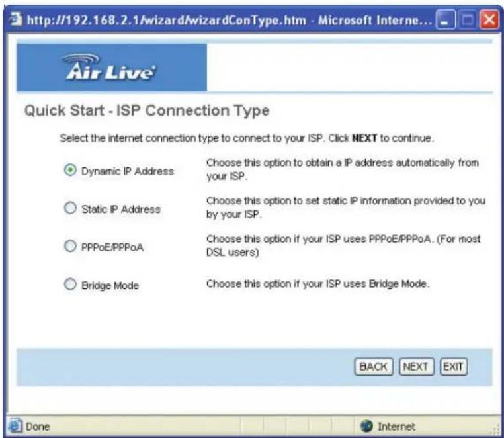Click the 'Quick Start - ISP Connection Type' heading
This screenshot has height=438, width=504.
click(147, 111)
